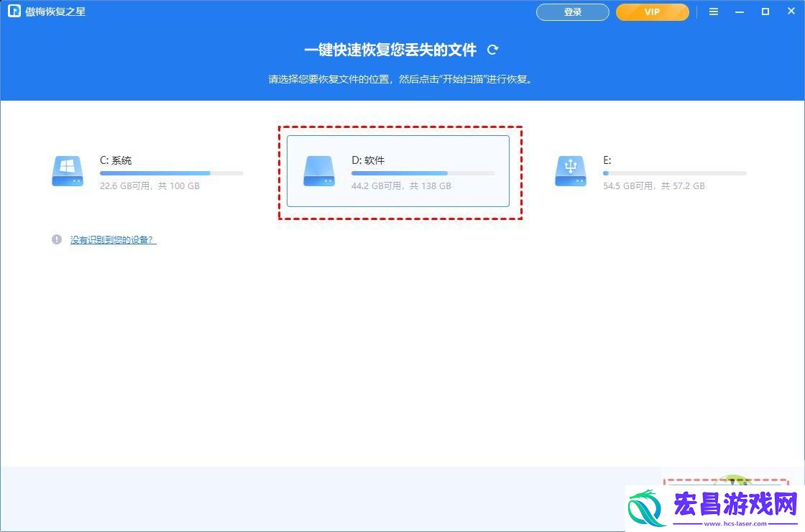This screenshot has height=532, width=805.
Task: Click the warning info icon near device link
Action: (57, 239)
